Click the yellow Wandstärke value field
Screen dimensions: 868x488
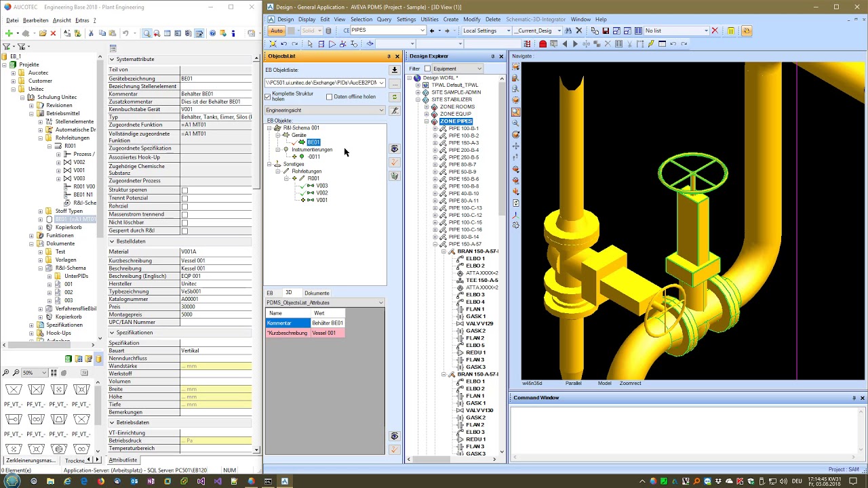pos(216,366)
